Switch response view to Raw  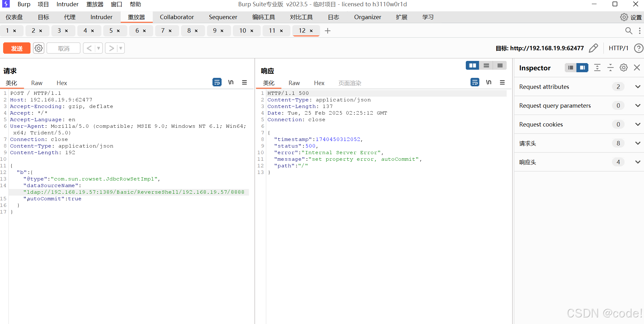point(294,83)
